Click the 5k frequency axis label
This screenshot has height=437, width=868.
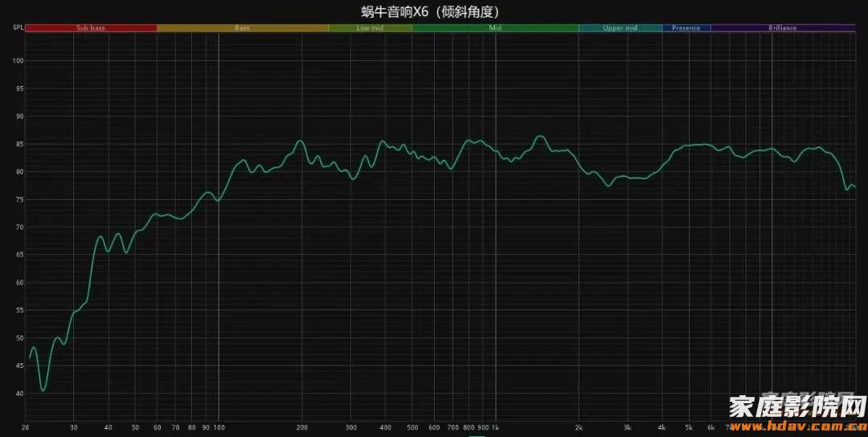690,427
